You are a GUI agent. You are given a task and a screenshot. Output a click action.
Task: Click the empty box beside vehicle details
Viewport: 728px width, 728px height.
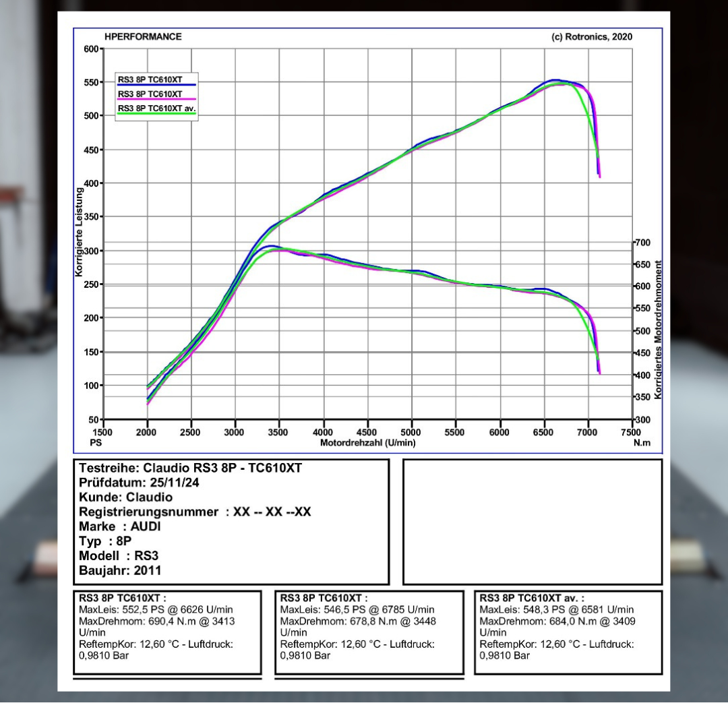pos(532,522)
